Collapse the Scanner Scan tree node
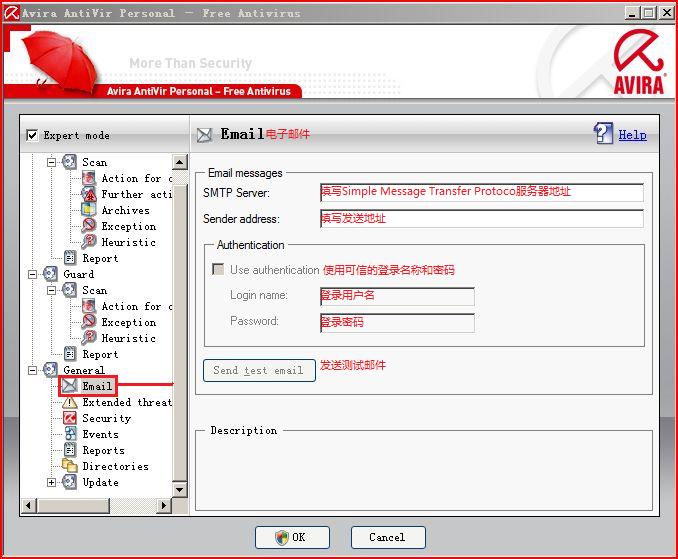 pyautogui.click(x=51, y=163)
